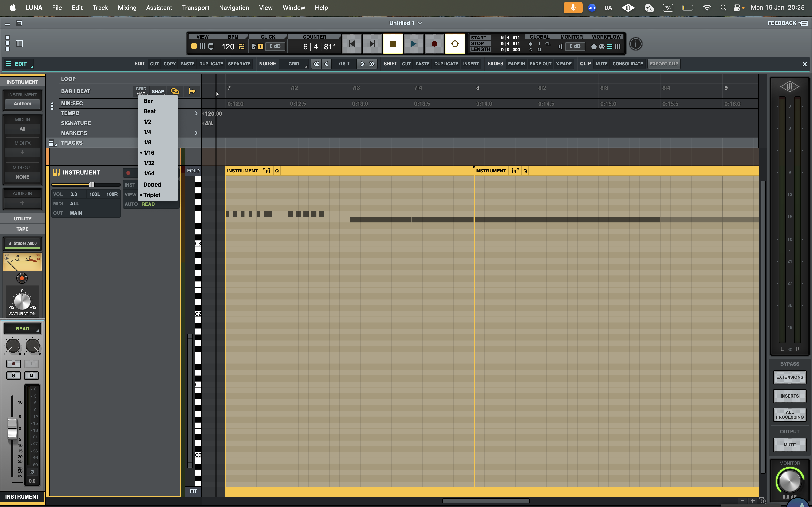Toggle the loop playback button
812x507 pixels.
(x=455, y=44)
